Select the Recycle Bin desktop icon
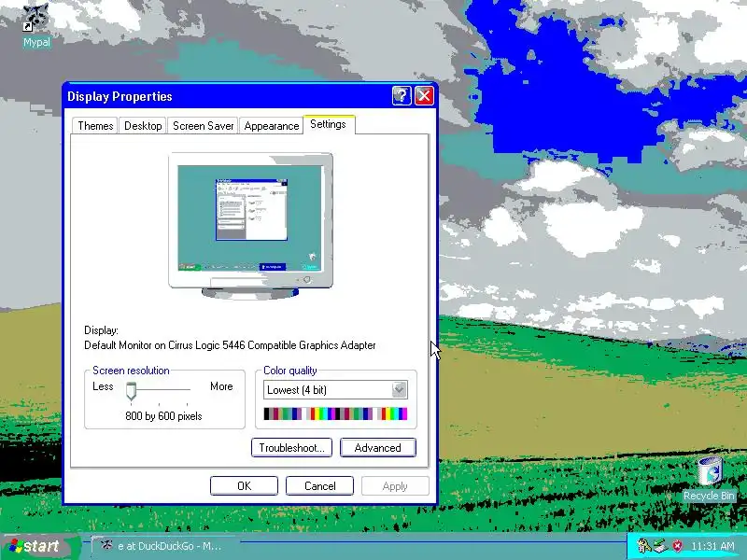The width and height of the screenshot is (747, 560). coord(709,479)
